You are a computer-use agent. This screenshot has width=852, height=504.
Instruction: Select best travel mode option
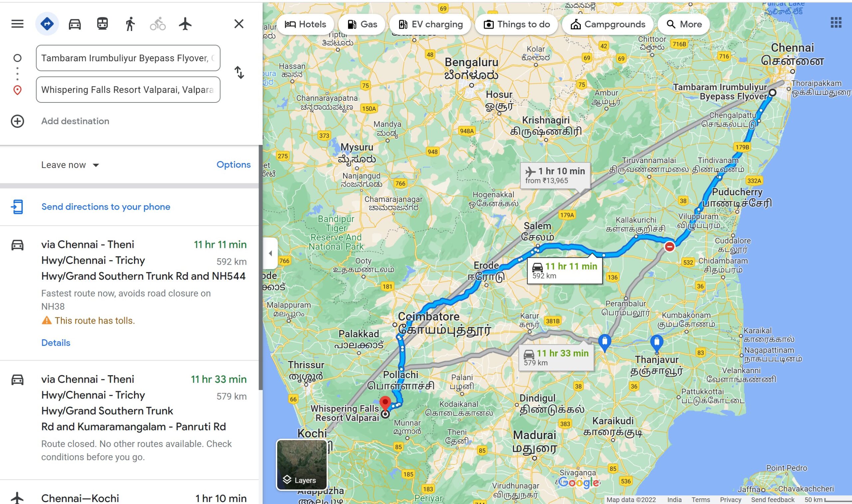tap(47, 24)
